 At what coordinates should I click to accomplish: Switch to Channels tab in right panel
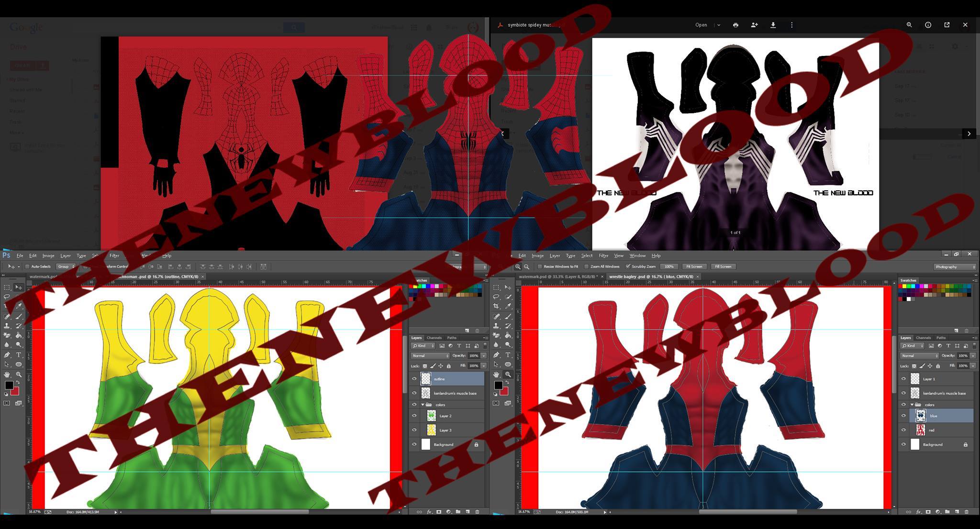(924, 338)
